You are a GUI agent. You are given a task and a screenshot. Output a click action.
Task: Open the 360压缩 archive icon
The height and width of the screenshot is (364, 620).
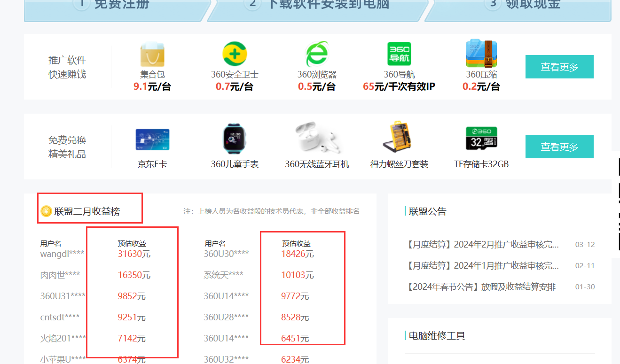(481, 53)
